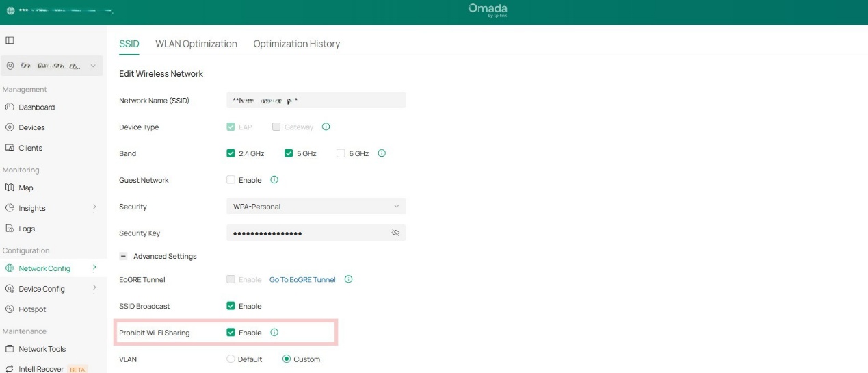
Task: Show info for Guest Network
Action: 274,180
